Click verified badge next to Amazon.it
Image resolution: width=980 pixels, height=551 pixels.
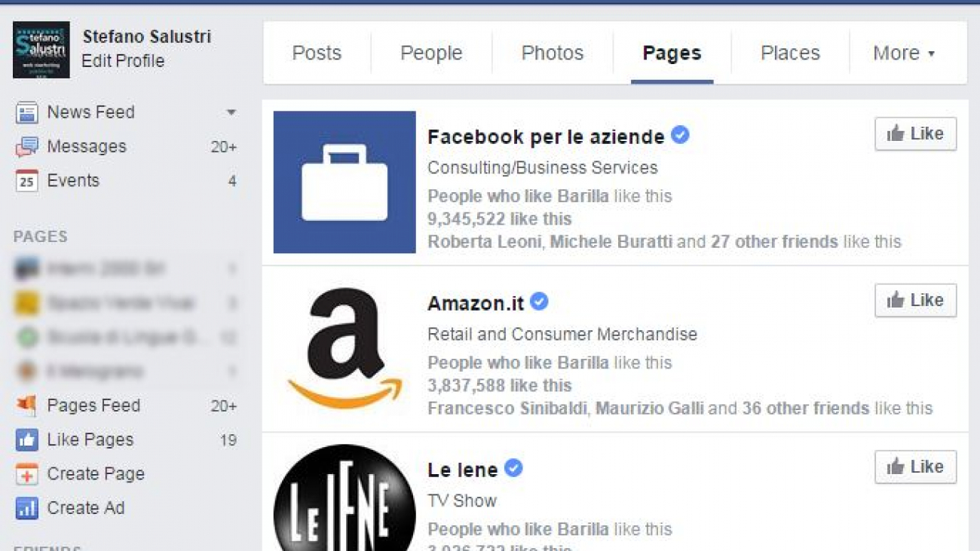point(539,302)
